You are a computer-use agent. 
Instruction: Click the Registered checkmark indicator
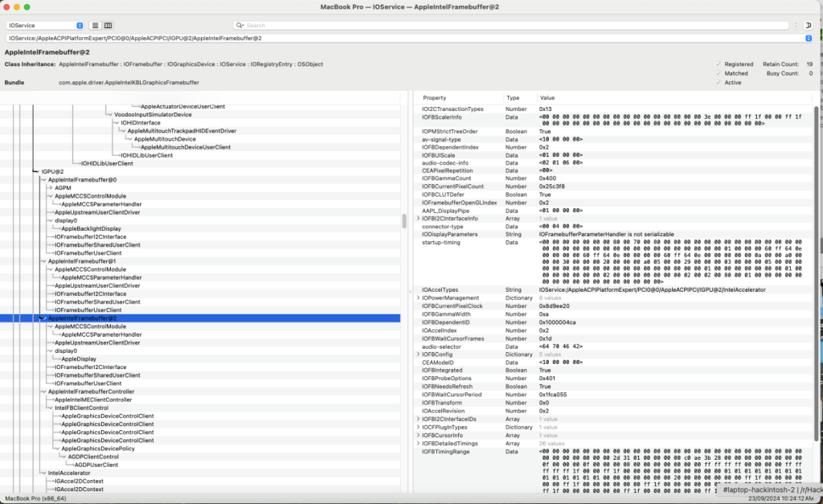718,64
